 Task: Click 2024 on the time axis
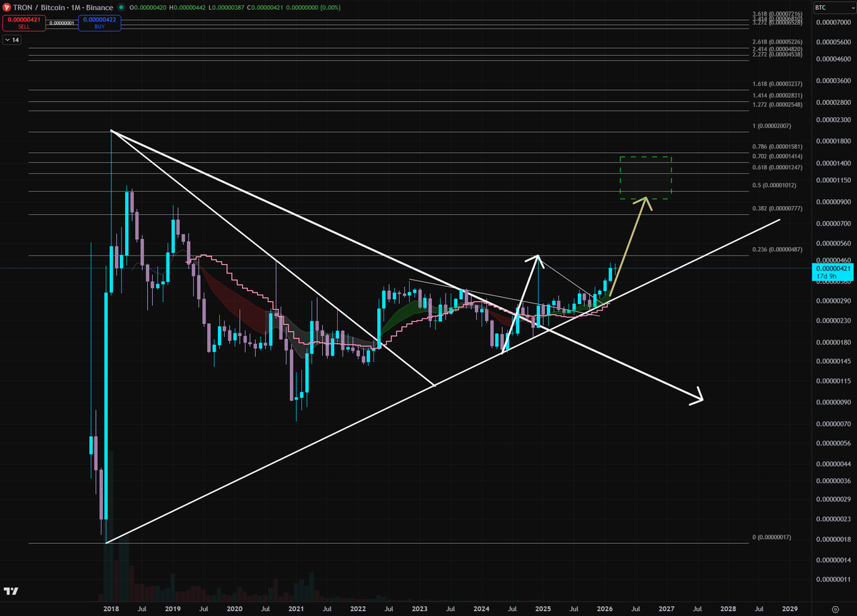[x=481, y=610]
